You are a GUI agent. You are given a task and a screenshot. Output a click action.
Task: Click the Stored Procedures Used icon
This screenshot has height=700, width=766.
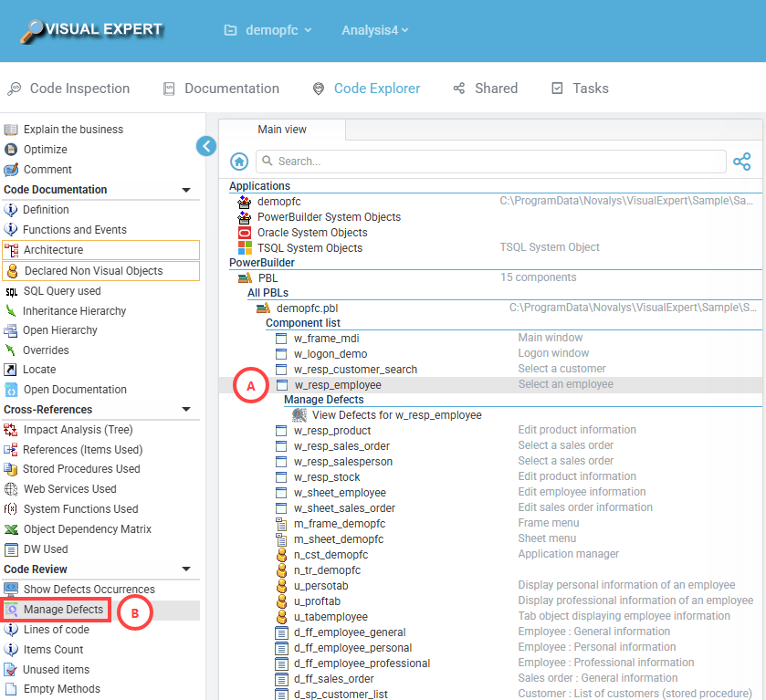tap(10, 469)
